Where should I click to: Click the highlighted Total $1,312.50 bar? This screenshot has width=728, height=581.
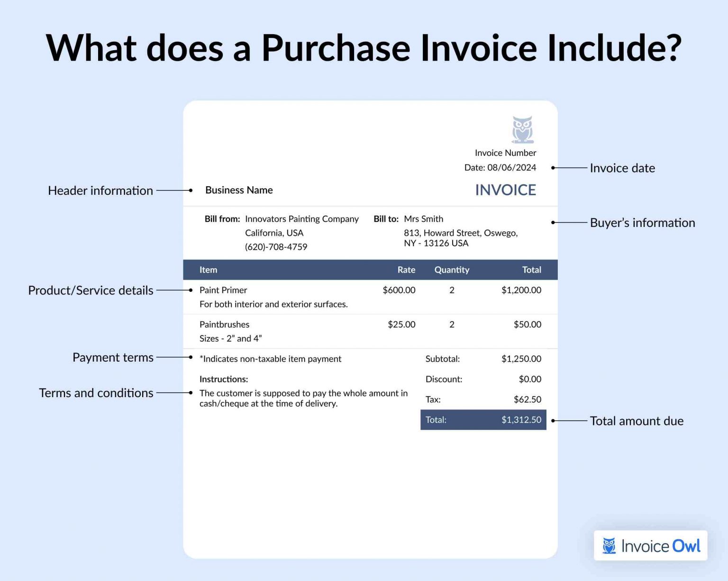point(483,420)
